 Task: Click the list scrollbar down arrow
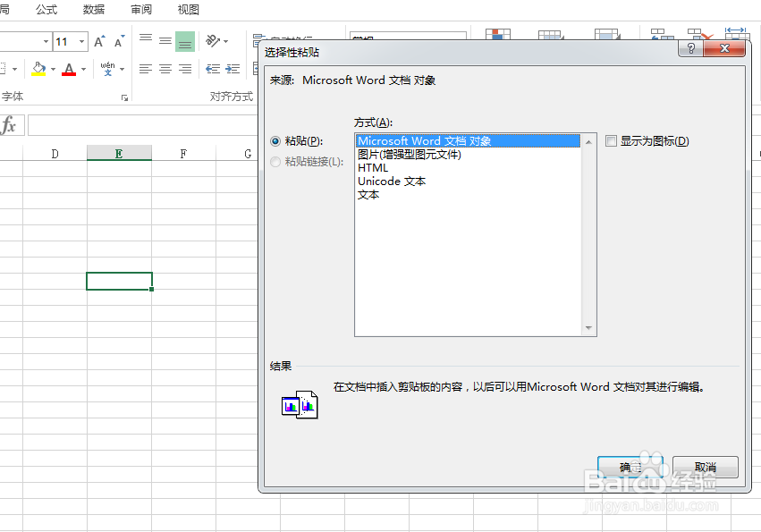588,328
